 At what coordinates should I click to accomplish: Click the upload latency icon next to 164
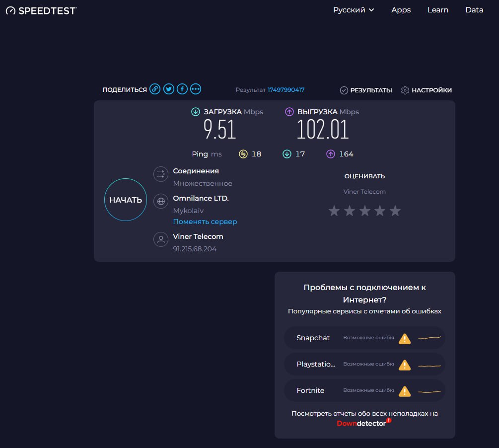coord(331,154)
